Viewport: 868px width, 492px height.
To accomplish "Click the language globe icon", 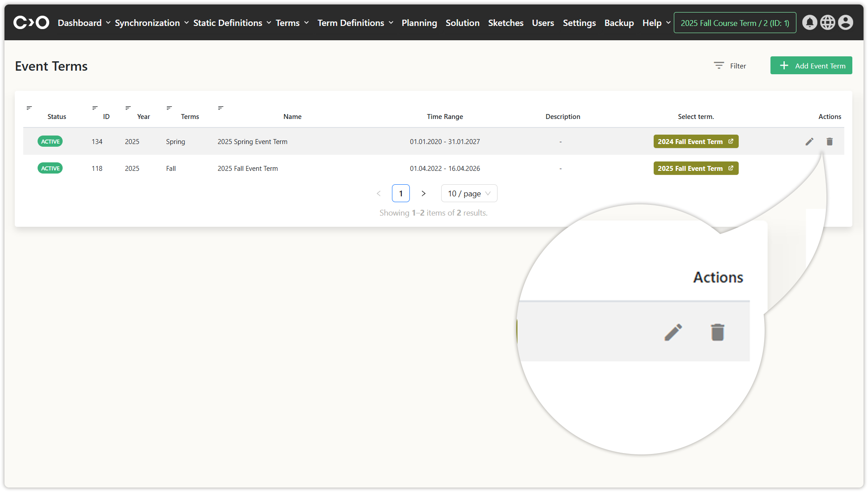I will 827,22.
